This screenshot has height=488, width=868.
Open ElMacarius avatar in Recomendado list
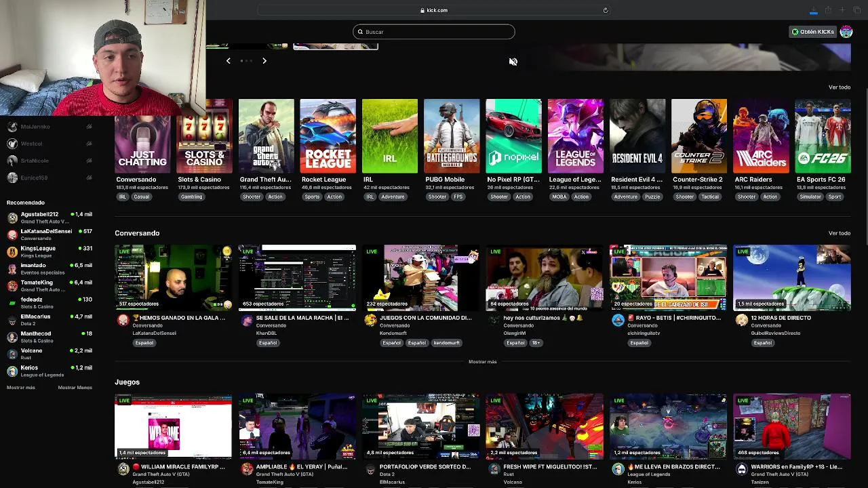tap(12, 320)
